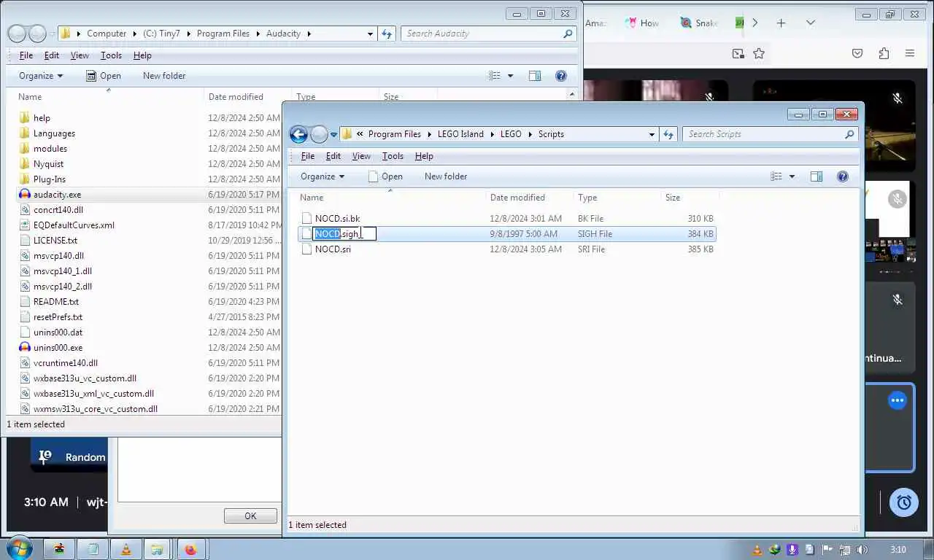Click New folder in Audacity window
This screenshot has height=560, width=934.
pyautogui.click(x=164, y=76)
